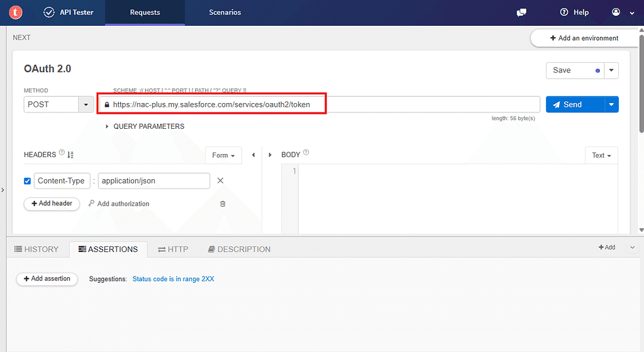Expand the Send options arrow
644x352 pixels.
611,104
